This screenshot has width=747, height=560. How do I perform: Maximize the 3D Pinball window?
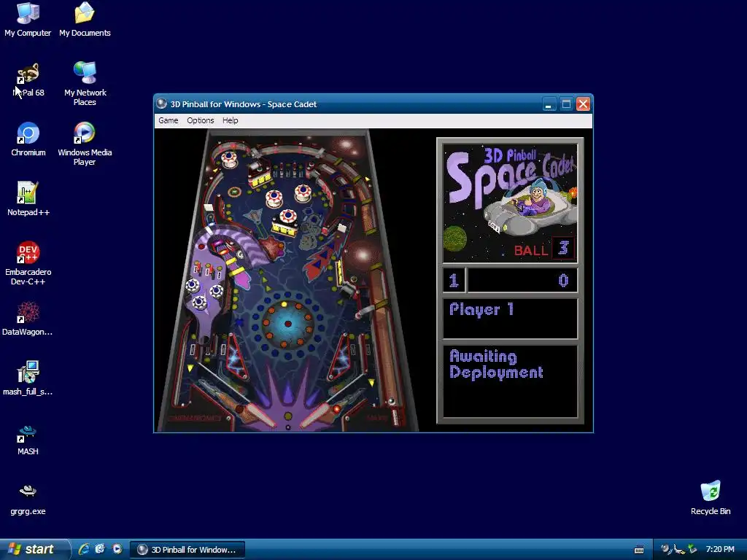coord(566,104)
